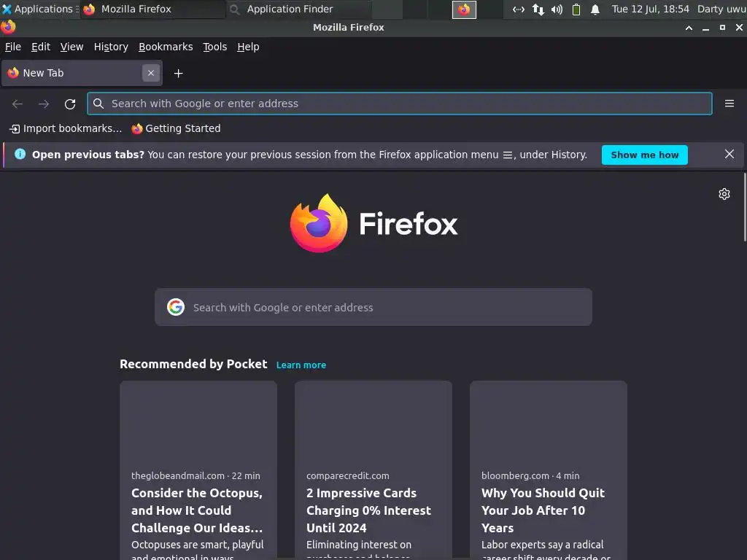Click the back navigation arrow
Image resolution: width=747 pixels, height=560 pixels.
18,104
